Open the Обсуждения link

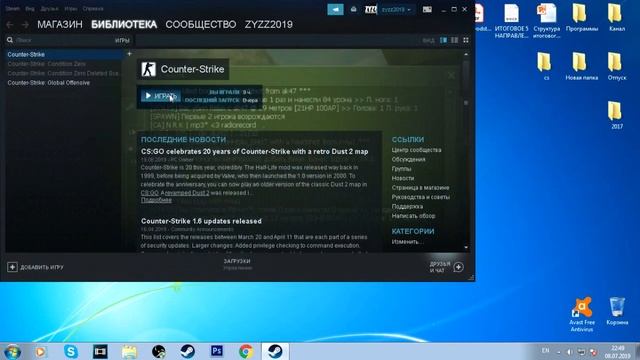point(408,160)
